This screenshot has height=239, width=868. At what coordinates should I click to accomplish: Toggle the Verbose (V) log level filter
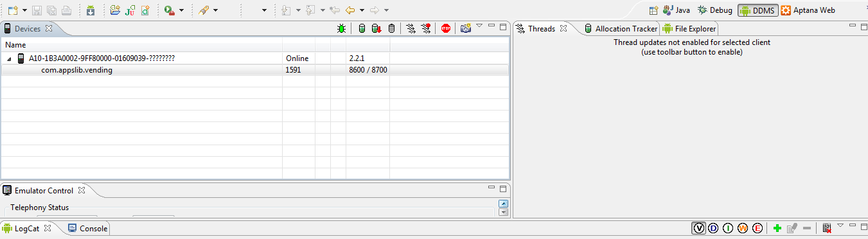tap(698, 228)
